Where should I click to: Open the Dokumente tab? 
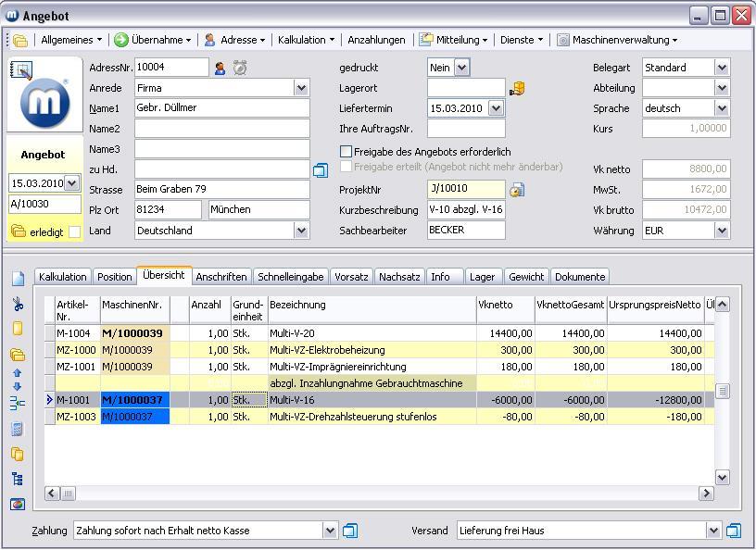pos(579,276)
